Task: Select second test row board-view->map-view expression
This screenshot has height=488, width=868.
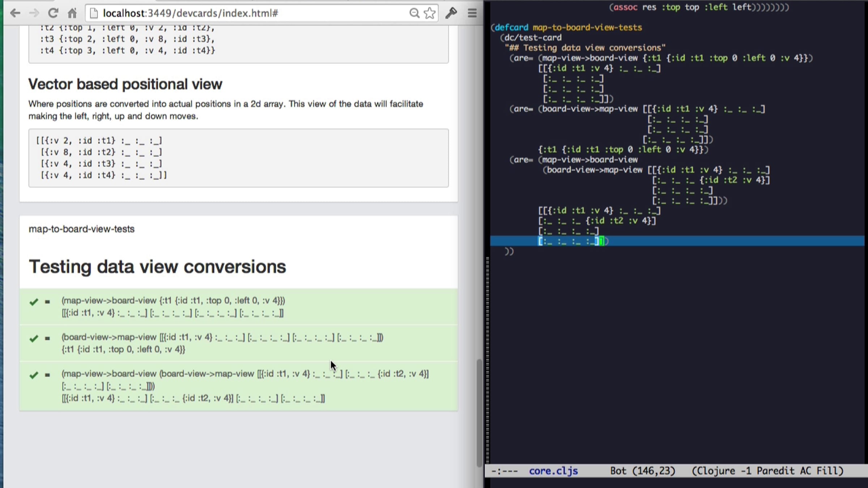Action: (x=222, y=337)
